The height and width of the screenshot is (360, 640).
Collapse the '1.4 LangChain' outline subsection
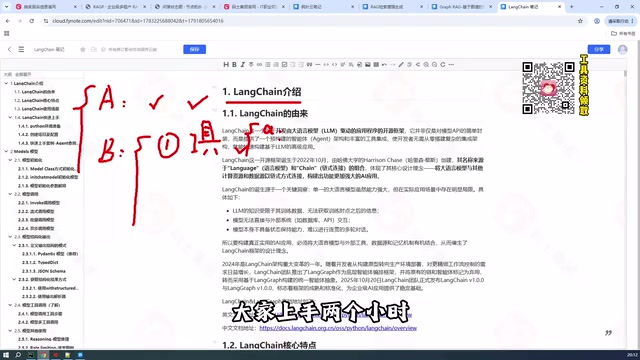pyautogui.click(x=10, y=117)
